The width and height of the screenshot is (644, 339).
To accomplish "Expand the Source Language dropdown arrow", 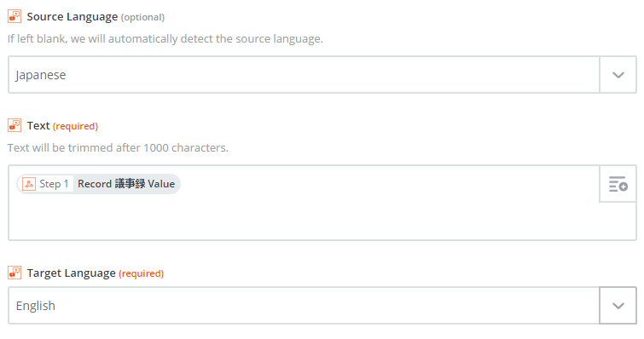I will click(x=618, y=75).
